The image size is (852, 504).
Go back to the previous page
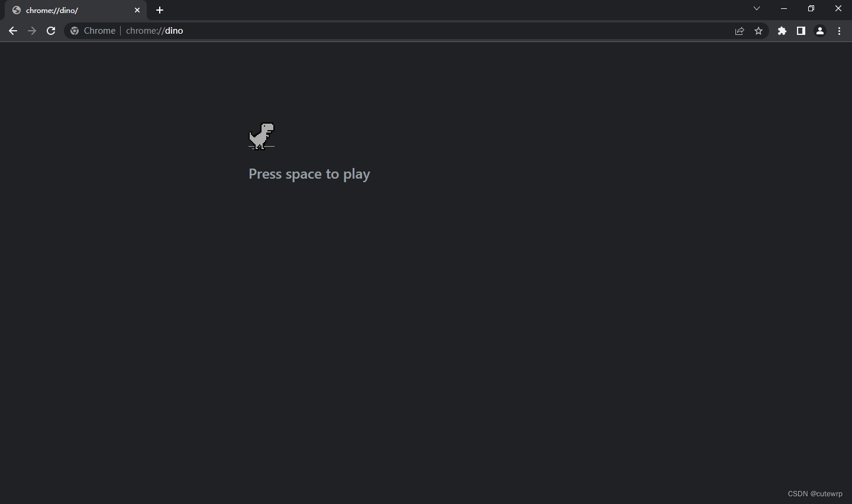[x=13, y=31]
